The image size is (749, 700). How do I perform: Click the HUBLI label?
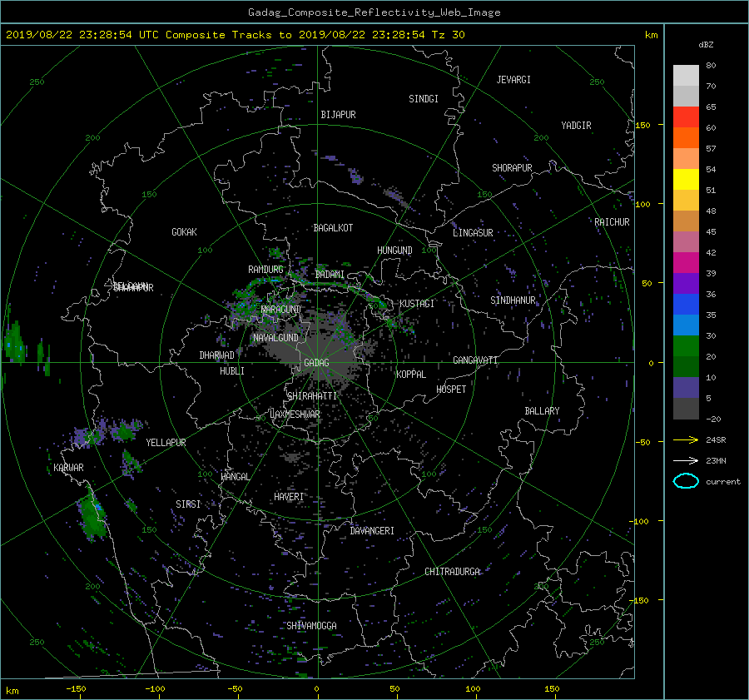point(231,371)
